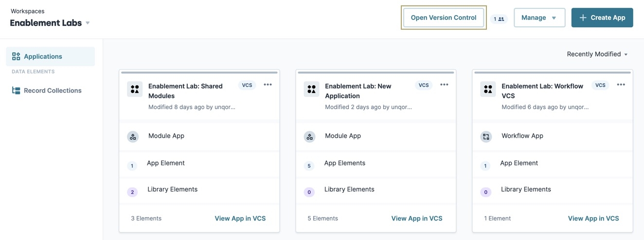Open the Enablement Lab: Shared Modules title

185,91
